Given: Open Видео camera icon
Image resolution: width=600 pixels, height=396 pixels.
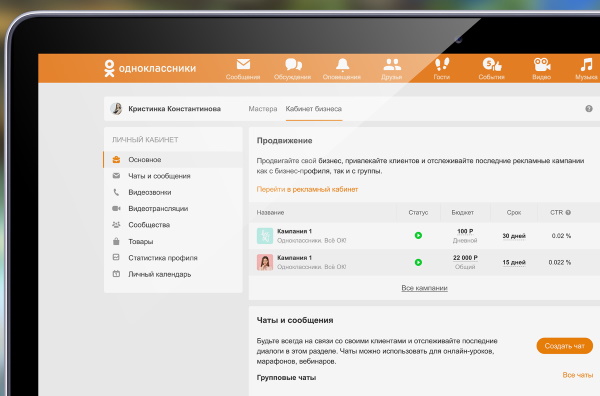Looking at the screenshot, I should point(542,64).
